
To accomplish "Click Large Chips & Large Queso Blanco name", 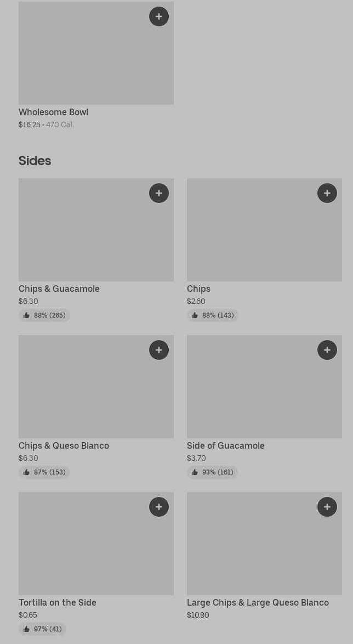I will tap(258, 602).
